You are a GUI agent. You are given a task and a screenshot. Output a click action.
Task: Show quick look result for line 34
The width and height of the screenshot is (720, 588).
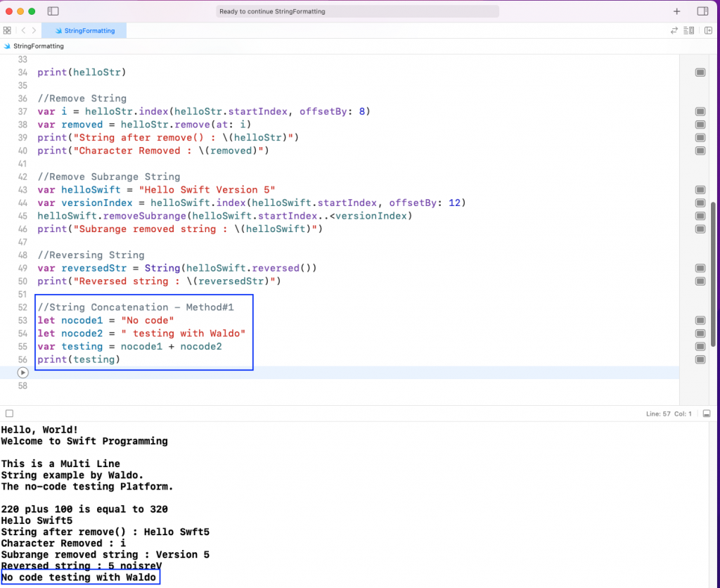click(x=700, y=72)
